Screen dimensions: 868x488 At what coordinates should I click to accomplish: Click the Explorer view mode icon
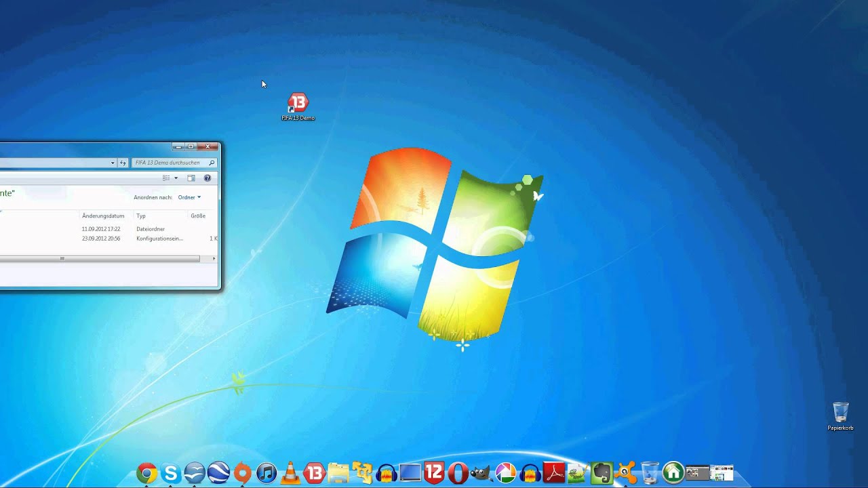(x=166, y=178)
